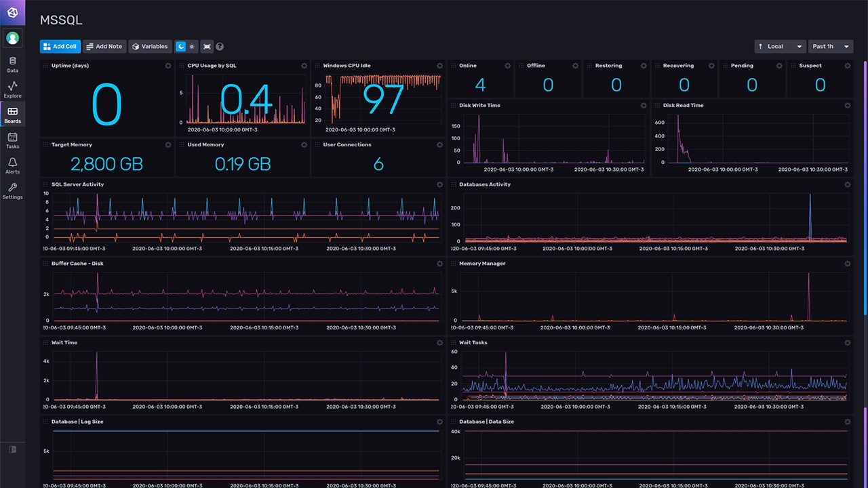Click the "Databases Activity" cell title
Viewport: 868px width, 488px height.
(485, 184)
